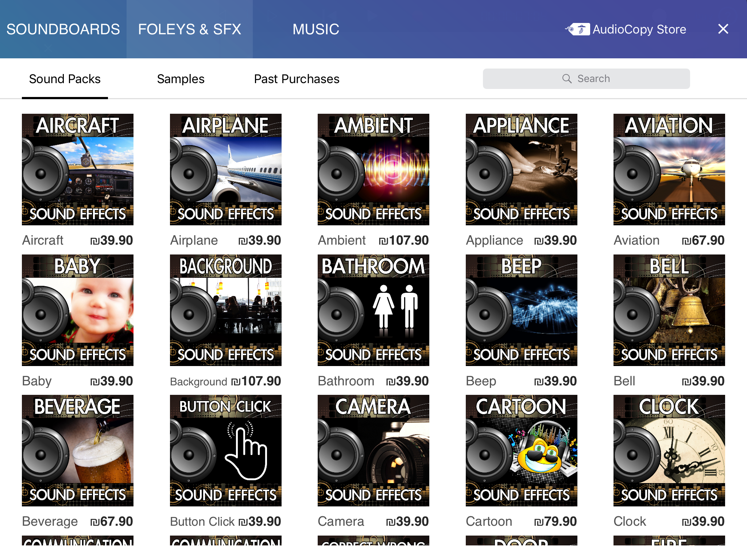747x560 pixels.
Task: Open the Ambient sound effects pack
Action: click(x=373, y=170)
